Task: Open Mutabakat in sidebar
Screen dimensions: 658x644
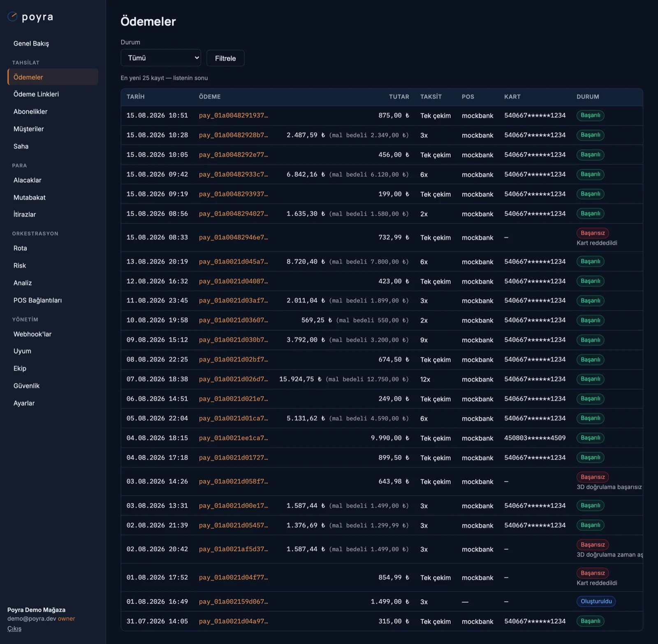Action: coord(30,198)
